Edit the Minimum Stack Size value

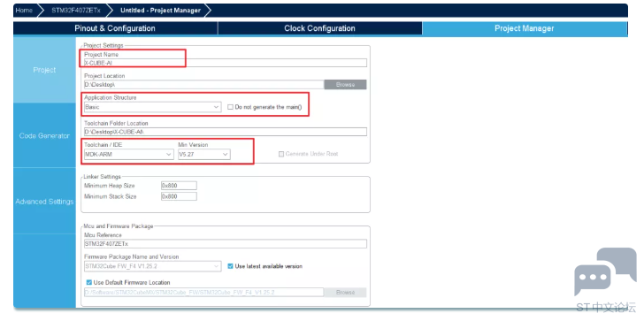[x=179, y=196]
